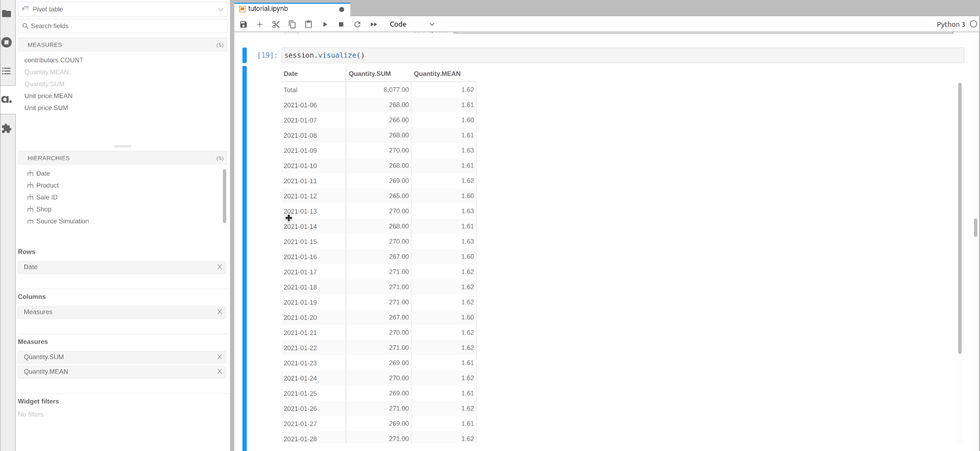Paste cell from clipboard
This screenshot has height=451, width=980.
click(309, 24)
